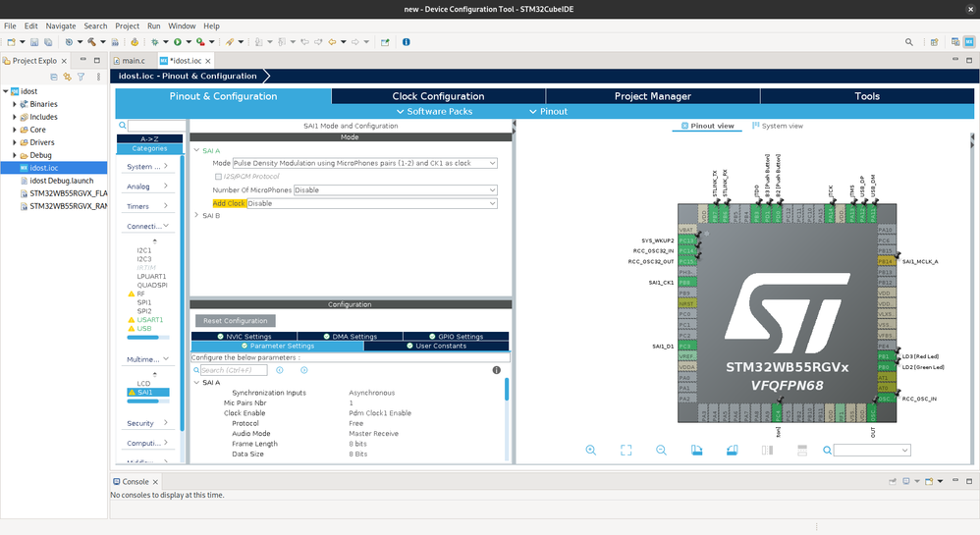The image size is (980, 535).
Task: Click the Project Explorer filter icon
Action: pos(81,77)
